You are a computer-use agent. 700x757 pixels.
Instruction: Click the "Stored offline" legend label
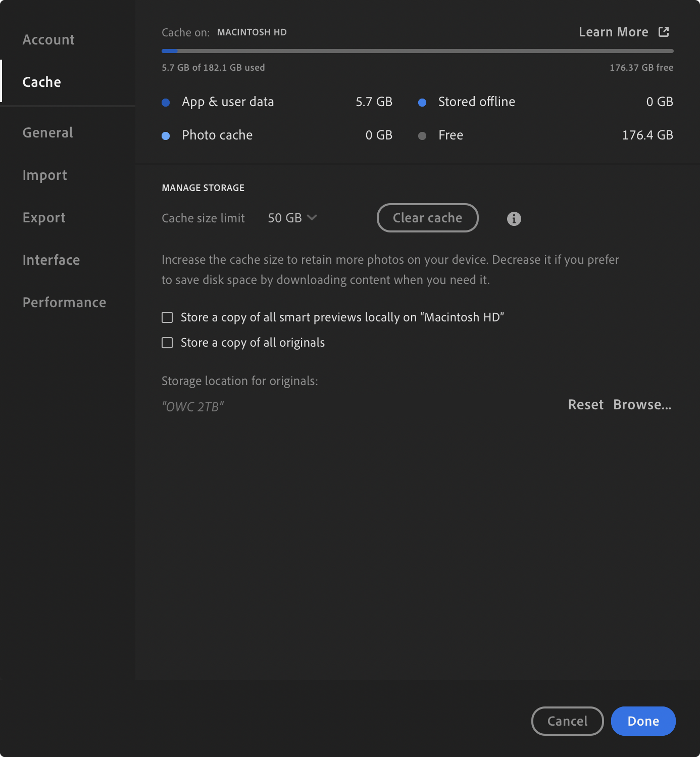click(x=477, y=102)
